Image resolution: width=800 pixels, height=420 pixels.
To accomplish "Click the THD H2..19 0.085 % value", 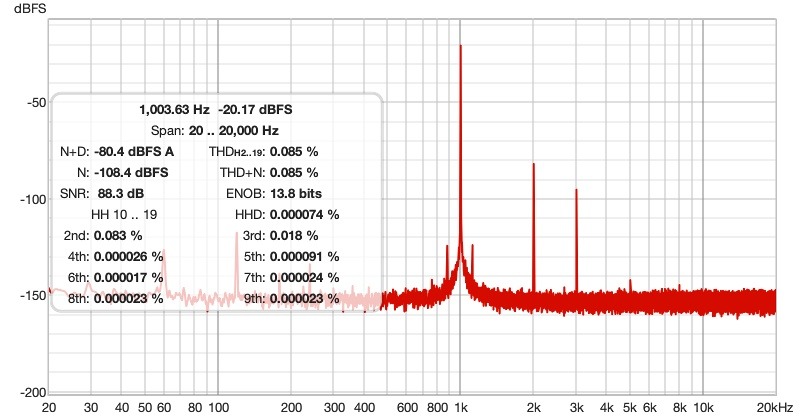I will pos(294,152).
